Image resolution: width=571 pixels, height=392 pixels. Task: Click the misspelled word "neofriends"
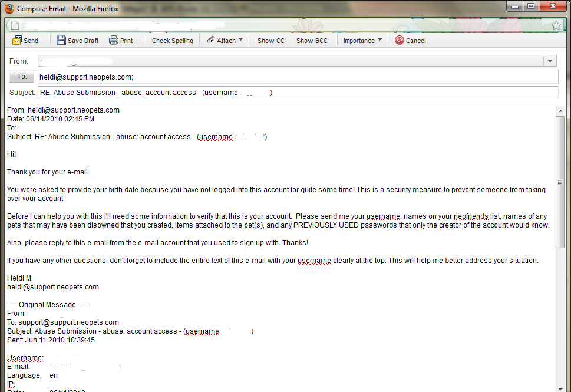[471, 216]
